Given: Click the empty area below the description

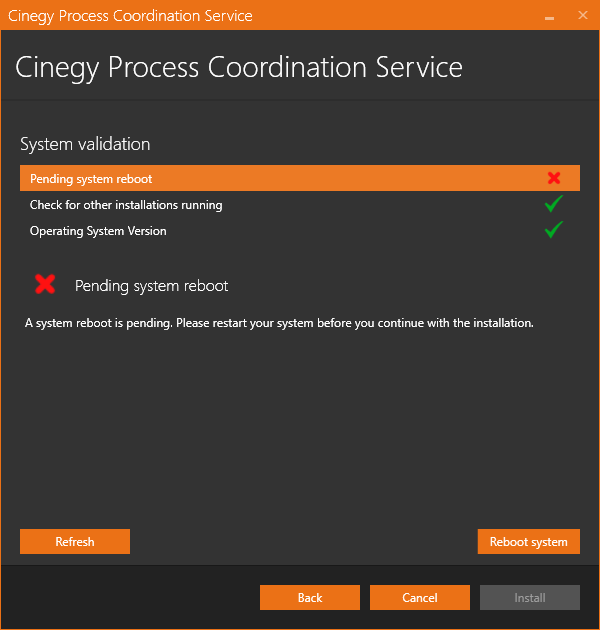Looking at the screenshot, I should (x=300, y=426).
